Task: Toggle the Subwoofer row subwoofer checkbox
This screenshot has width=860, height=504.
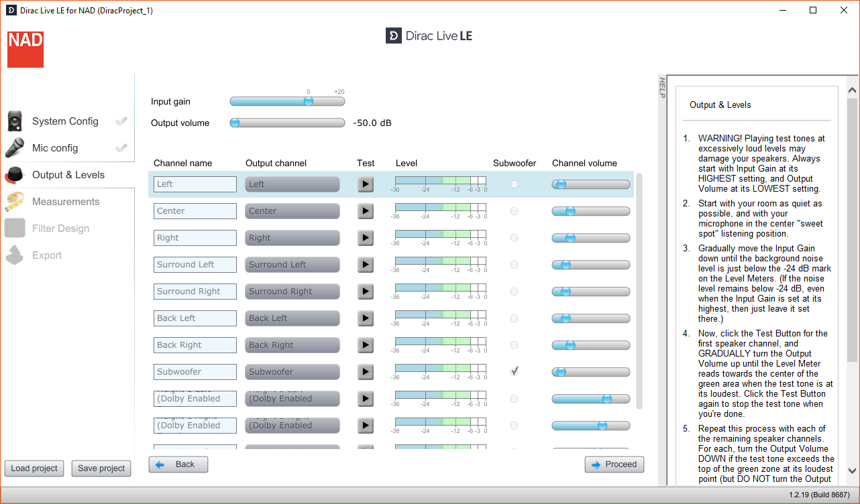Action: (515, 372)
